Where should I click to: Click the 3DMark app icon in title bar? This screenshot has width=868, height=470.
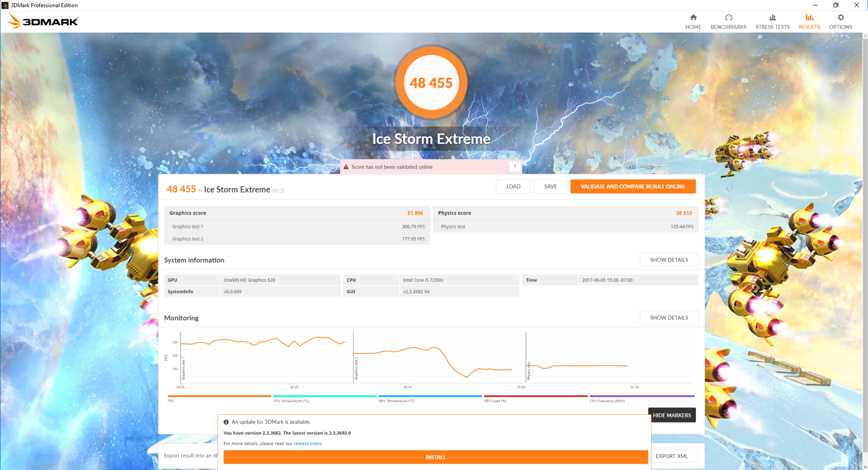[x=5, y=5]
